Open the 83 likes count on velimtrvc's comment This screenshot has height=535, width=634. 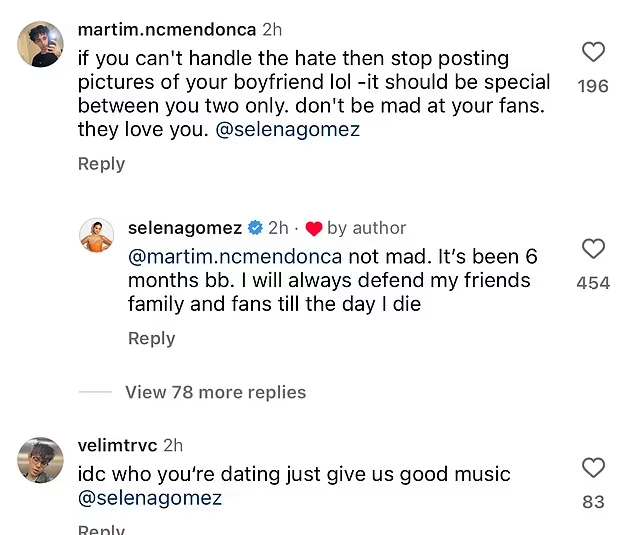tap(593, 501)
